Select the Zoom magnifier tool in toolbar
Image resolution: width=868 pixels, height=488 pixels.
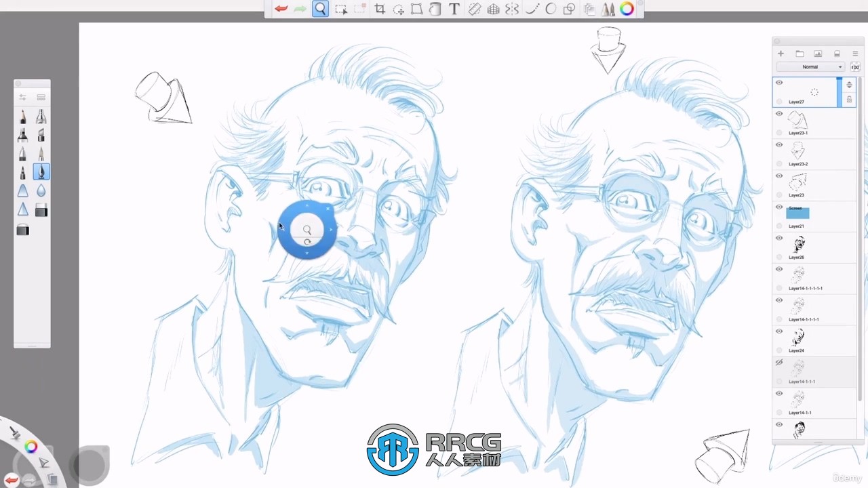click(320, 9)
